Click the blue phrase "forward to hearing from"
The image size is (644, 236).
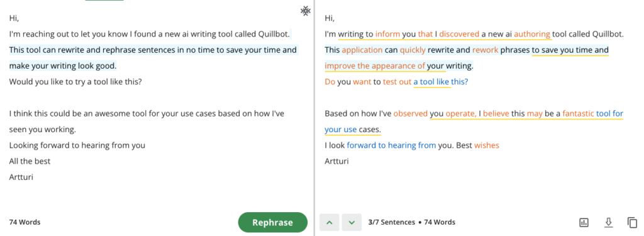(x=391, y=145)
